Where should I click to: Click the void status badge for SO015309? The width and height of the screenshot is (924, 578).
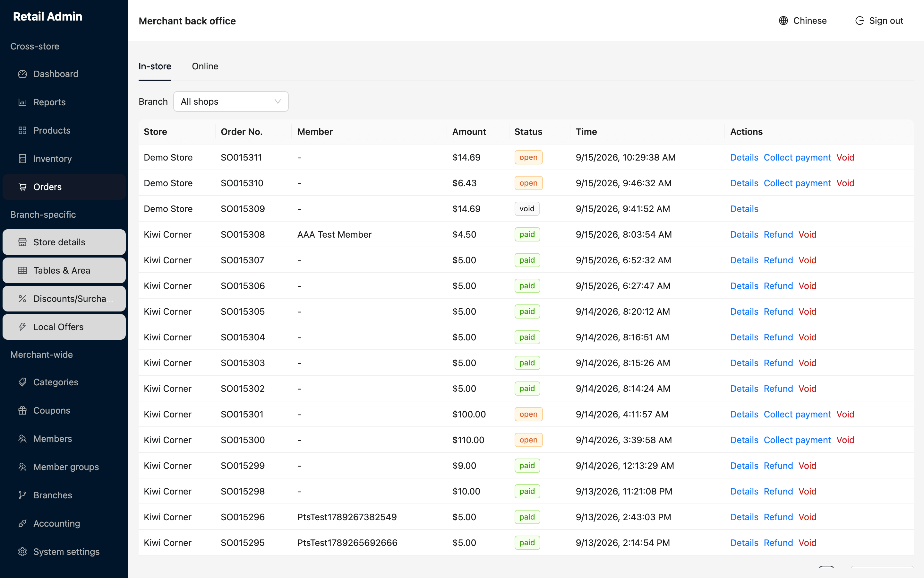(x=527, y=209)
